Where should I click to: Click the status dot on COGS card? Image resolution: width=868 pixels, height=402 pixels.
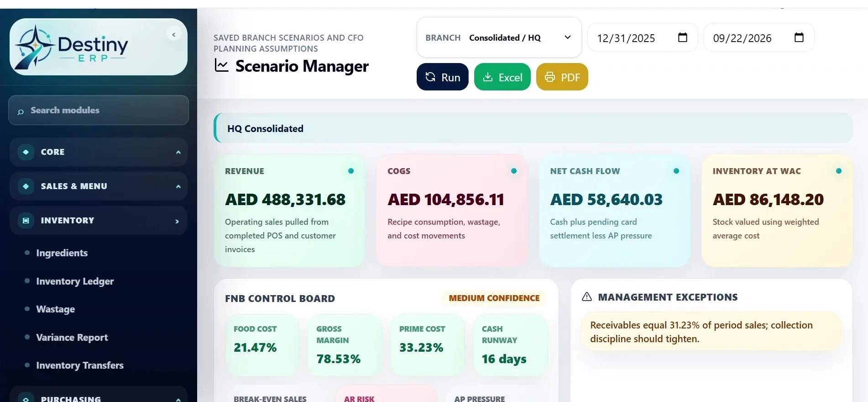[x=514, y=171]
